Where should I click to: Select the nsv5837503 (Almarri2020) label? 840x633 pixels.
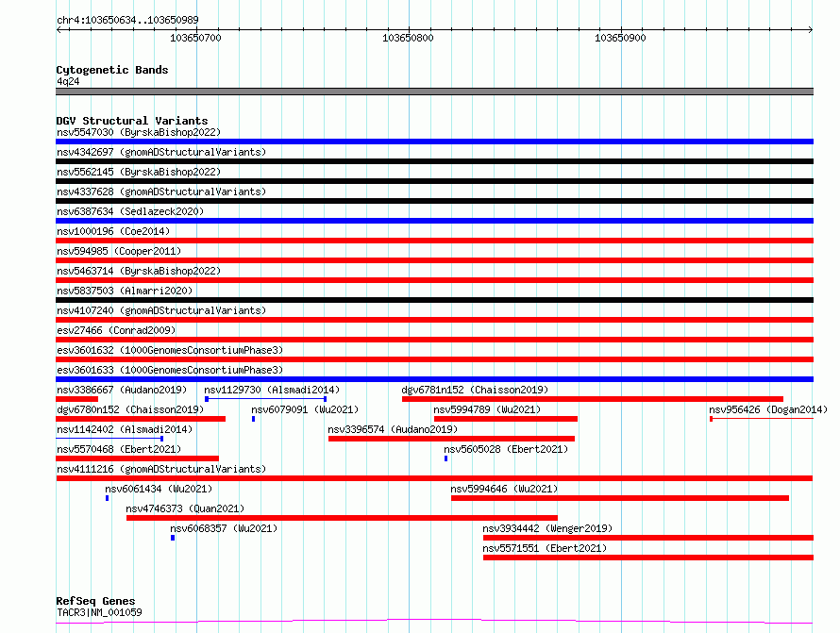coord(125,291)
